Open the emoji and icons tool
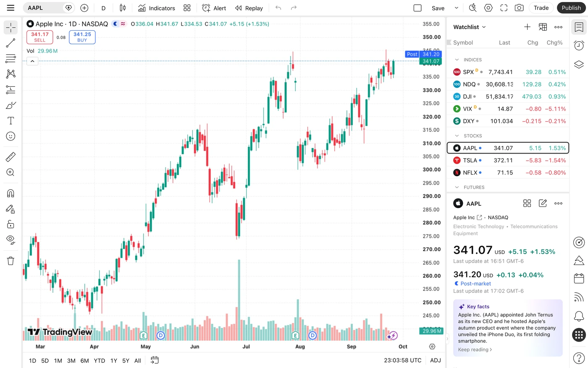This screenshot has height=368, width=588. (x=10, y=136)
